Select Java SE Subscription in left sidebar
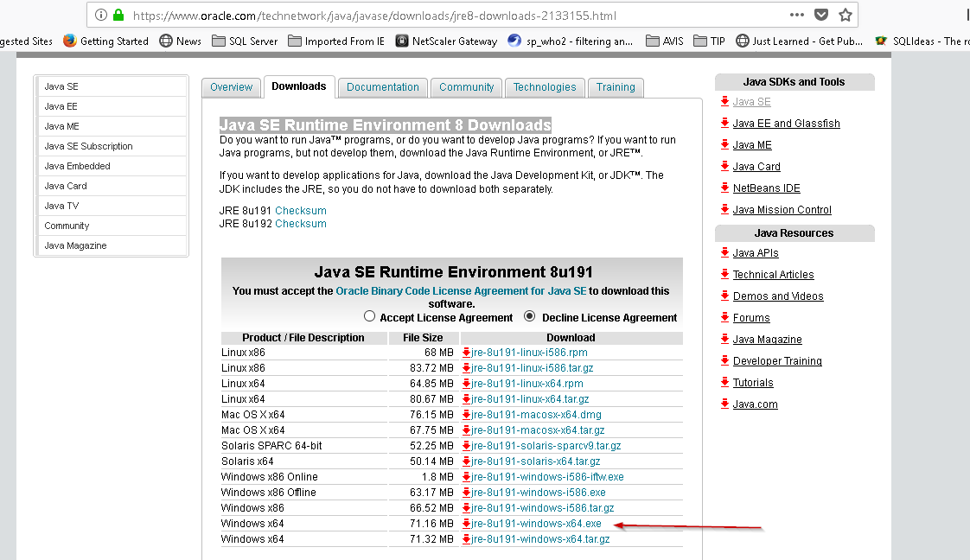The image size is (970, 560). (88, 146)
